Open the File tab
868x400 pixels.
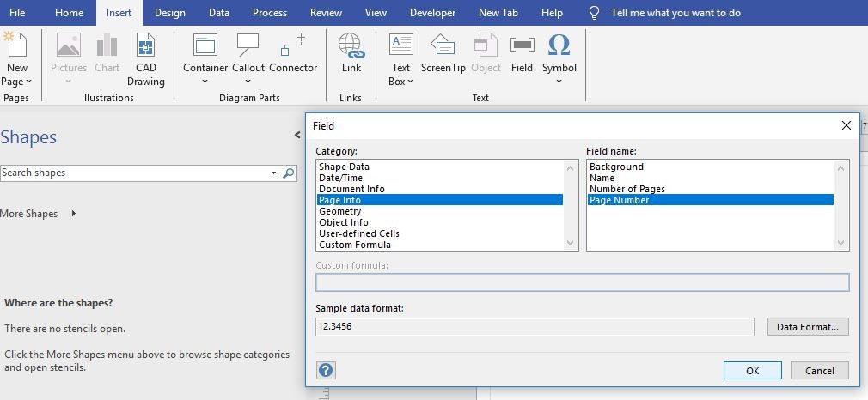17,13
